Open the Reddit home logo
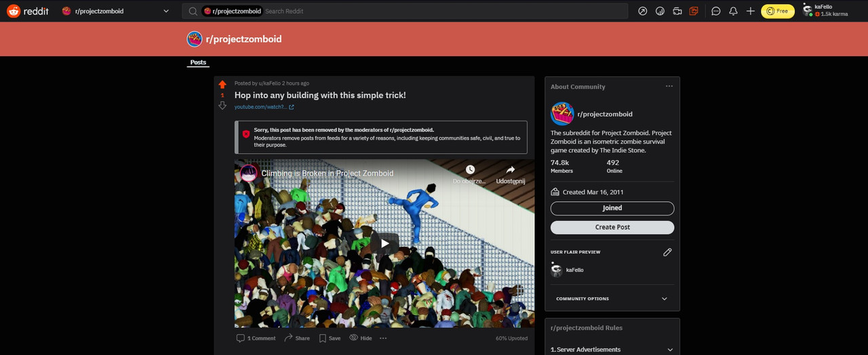The image size is (868, 355). click(28, 11)
